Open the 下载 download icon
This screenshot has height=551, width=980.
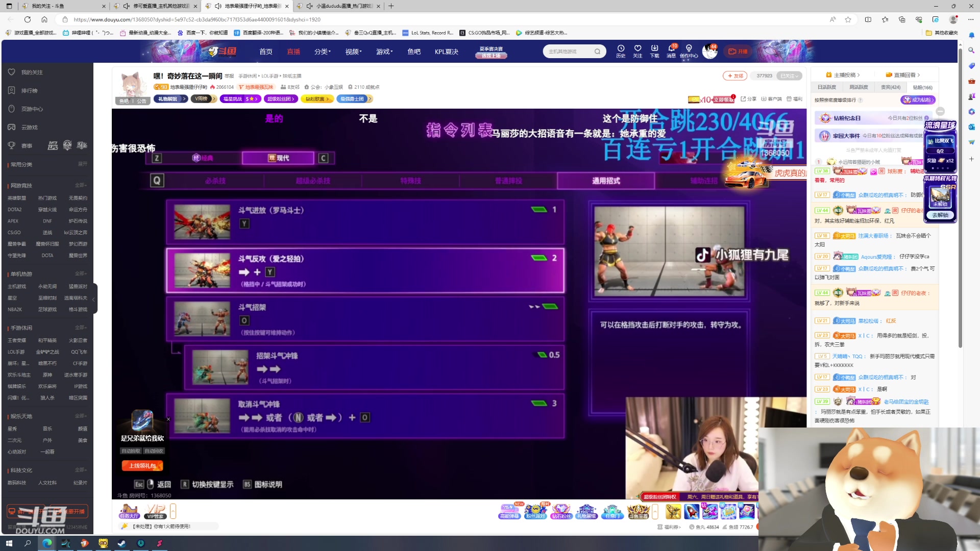pyautogui.click(x=654, y=48)
